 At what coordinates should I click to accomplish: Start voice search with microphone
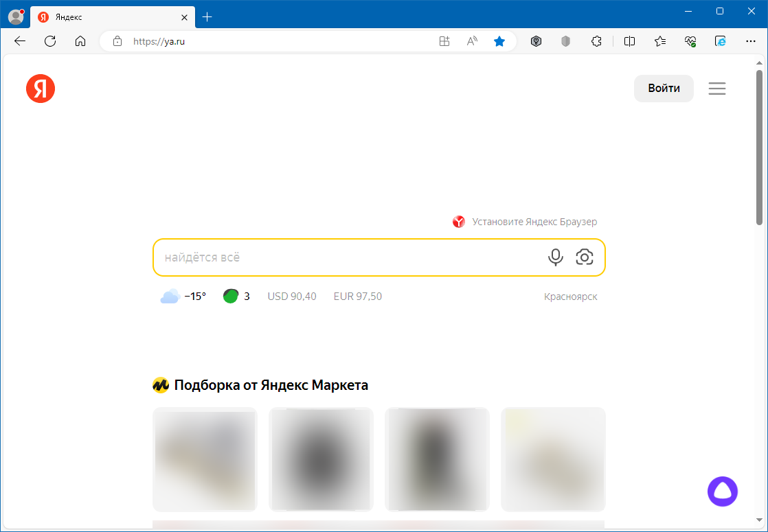[x=556, y=257]
